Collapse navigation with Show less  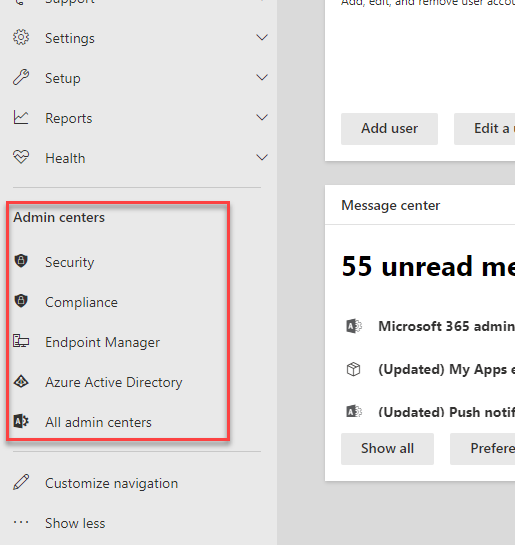point(75,523)
